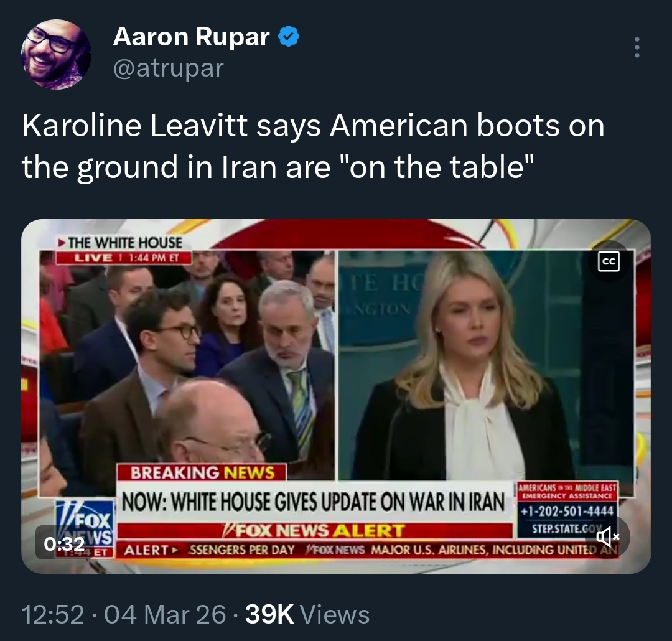Play the Fox News video thumbnail

click(336, 396)
